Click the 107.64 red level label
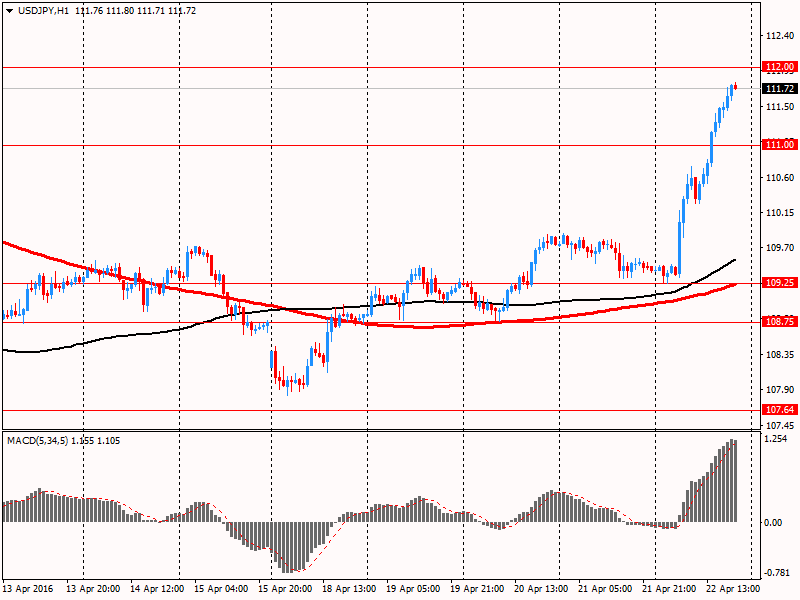Image resolution: width=800 pixels, height=600 pixels. point(780,410)
